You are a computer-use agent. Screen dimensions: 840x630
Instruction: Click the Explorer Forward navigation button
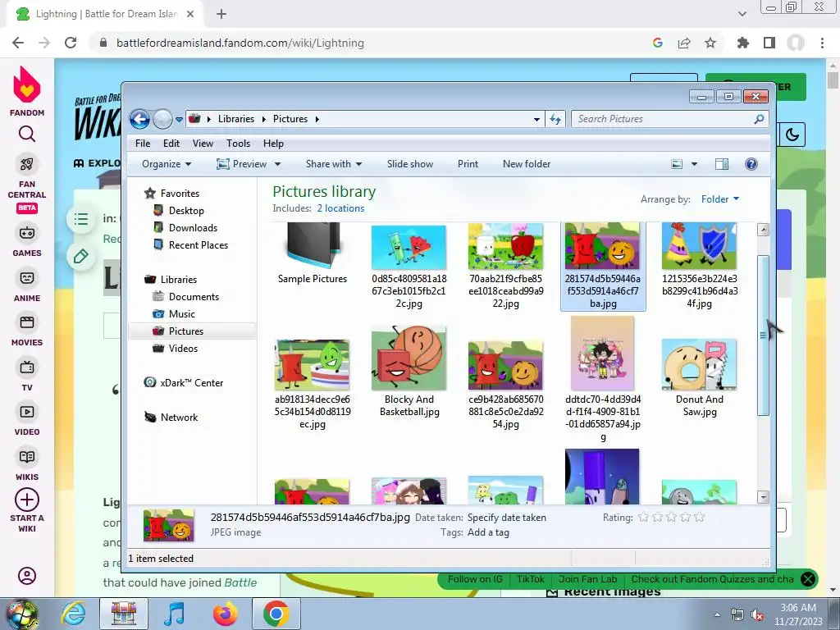[x=162, y=119]
